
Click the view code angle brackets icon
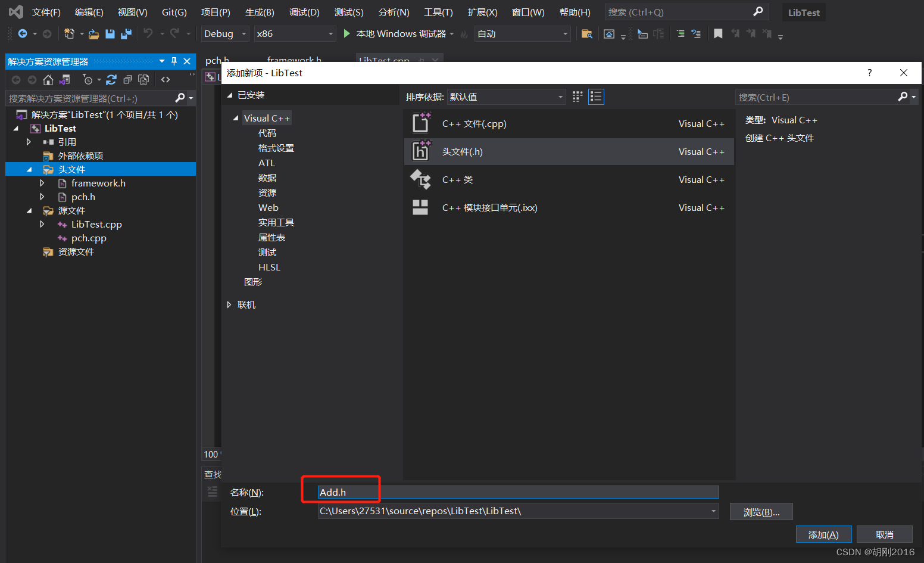tap(166, 80)
